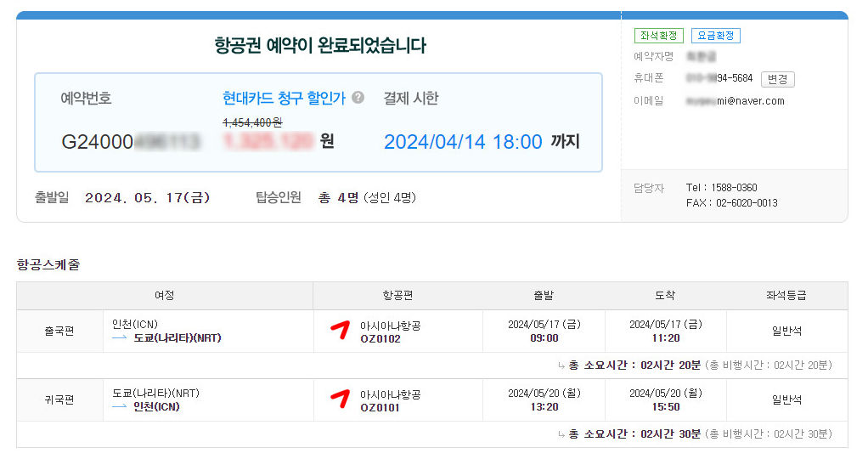Click the 항공편 column header
Screen dimensions: 868x459
pyautogui.click(x=397, y=296)
